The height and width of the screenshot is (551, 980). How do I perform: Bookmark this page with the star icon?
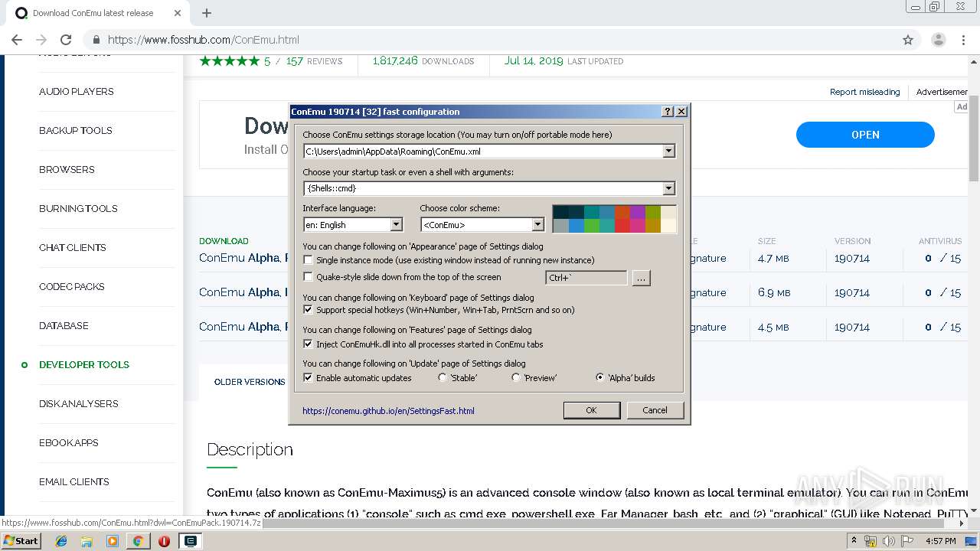908,40
